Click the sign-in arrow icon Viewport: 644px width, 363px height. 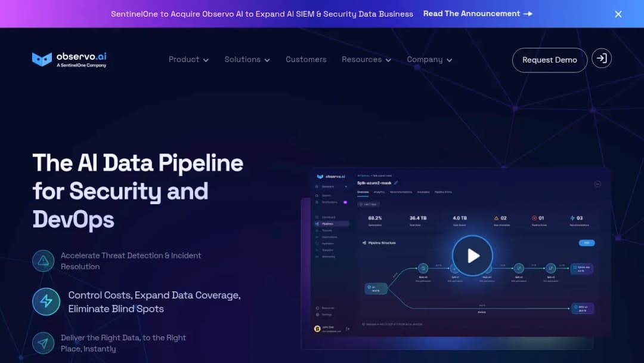point(602,59)
